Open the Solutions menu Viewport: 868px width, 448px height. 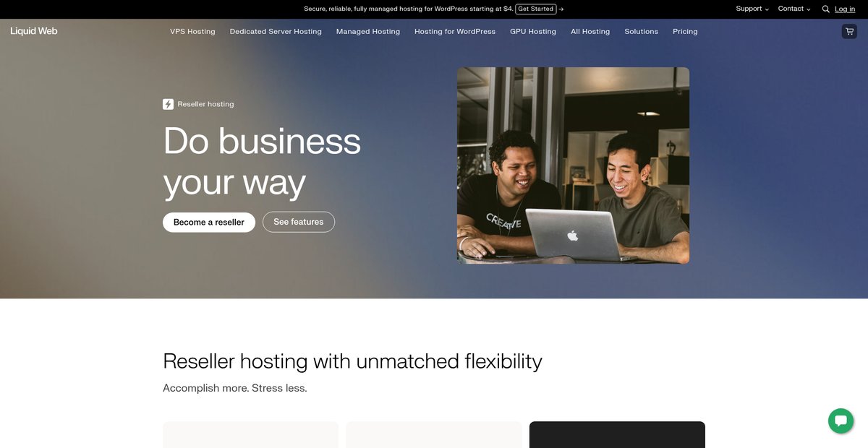pyautogui.click(x=642, y=32)
